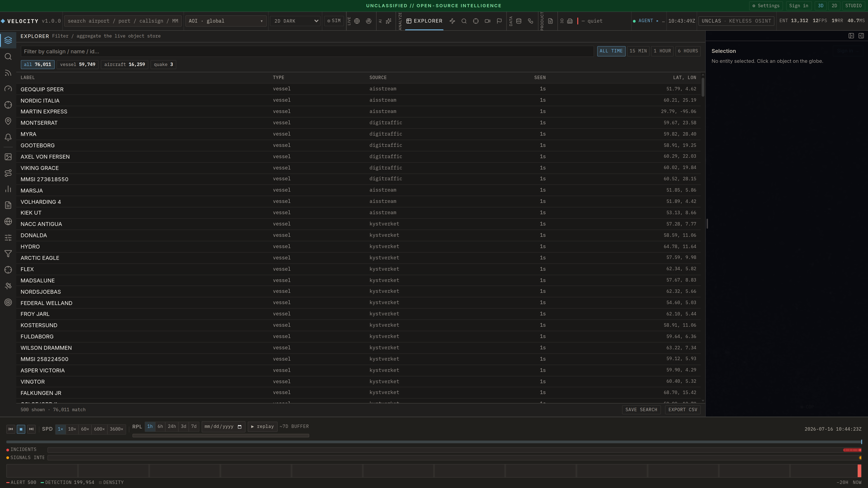Click EXPORT CSV button
The width and height of the screenshot is (868, 488).
(x=683, y=410)
